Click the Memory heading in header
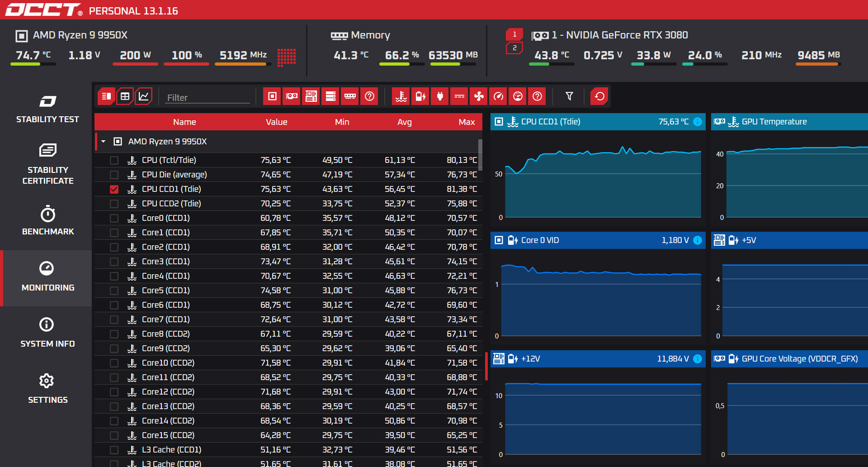The height and width of the screenshot is (467, 868). coord(370,35)
